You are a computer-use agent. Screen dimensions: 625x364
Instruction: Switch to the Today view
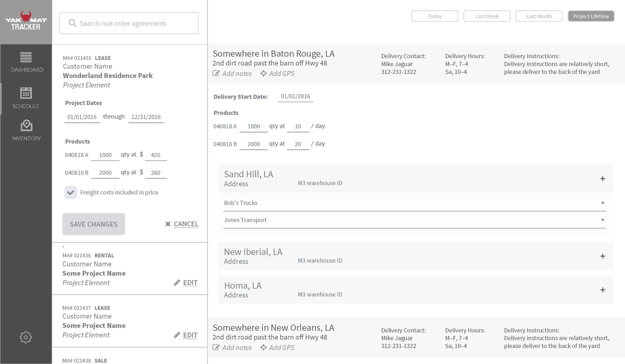[x=434, y=16]
